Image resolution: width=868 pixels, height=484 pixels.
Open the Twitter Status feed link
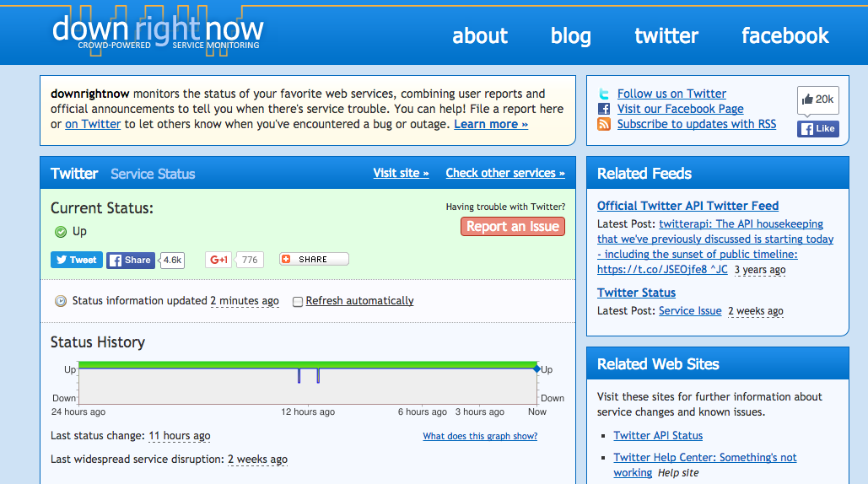(x=636, y=293)
